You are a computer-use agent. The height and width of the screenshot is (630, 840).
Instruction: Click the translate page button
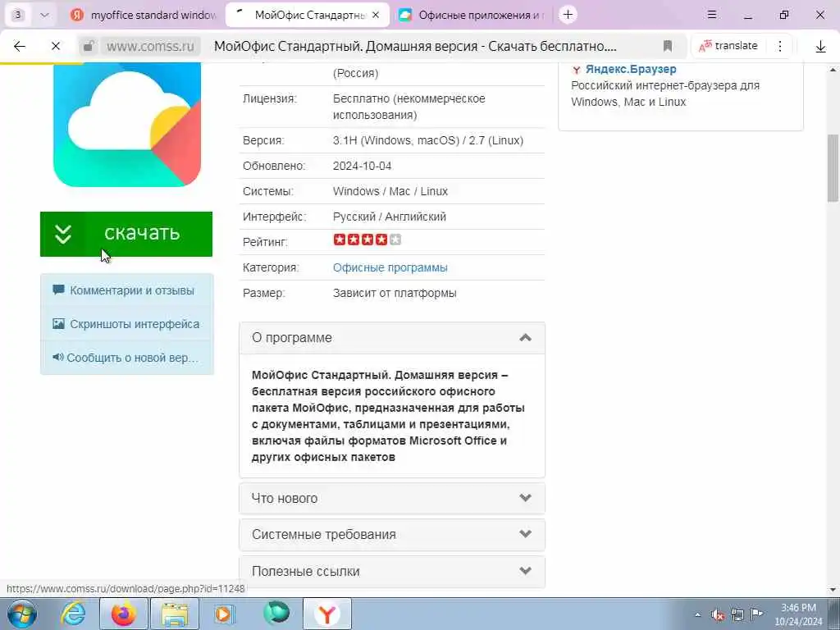(x=728, y=46)
